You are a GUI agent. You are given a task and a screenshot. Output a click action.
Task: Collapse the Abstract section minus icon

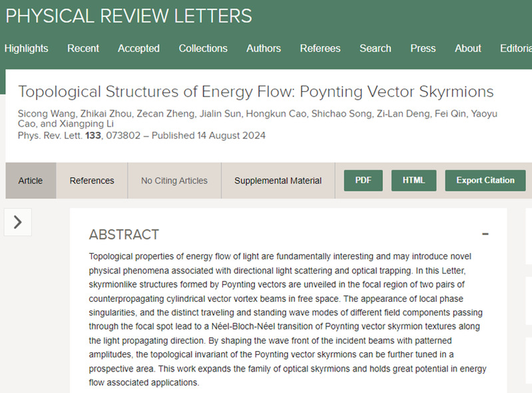(x=485, y=234)
